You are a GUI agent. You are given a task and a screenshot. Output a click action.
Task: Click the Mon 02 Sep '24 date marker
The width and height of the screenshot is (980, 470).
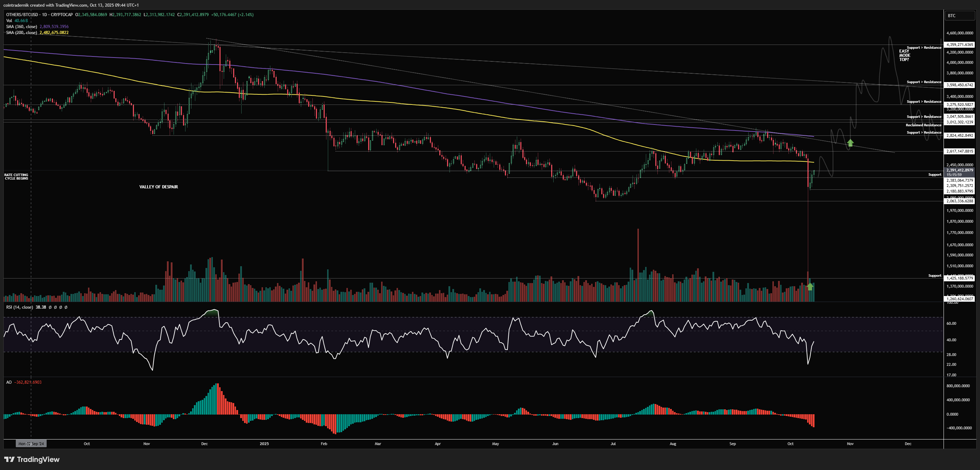coord(31,444)
